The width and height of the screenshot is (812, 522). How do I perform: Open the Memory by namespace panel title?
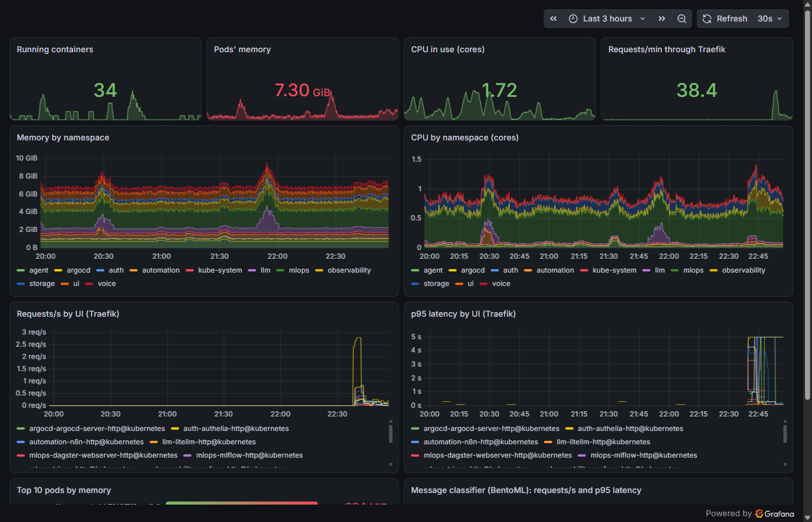63,137
